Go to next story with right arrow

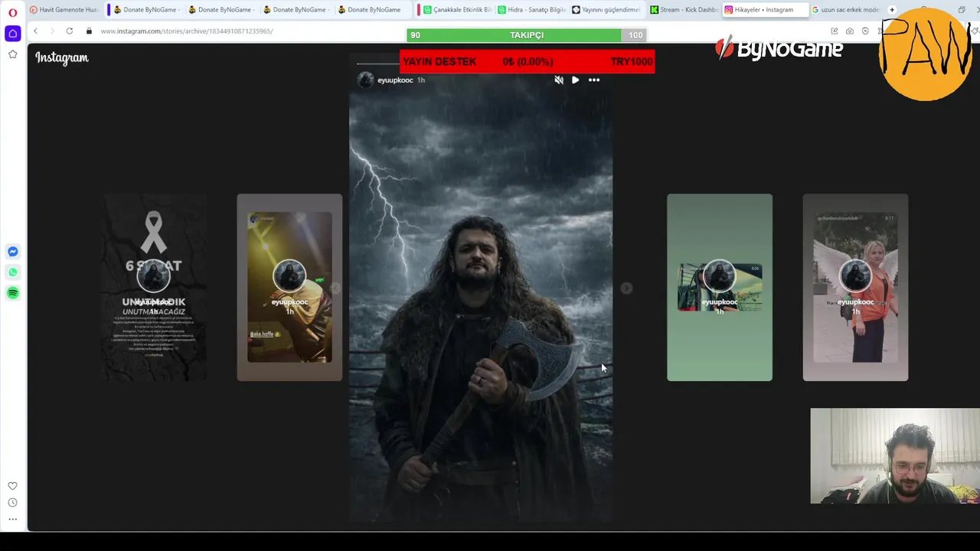626,288
